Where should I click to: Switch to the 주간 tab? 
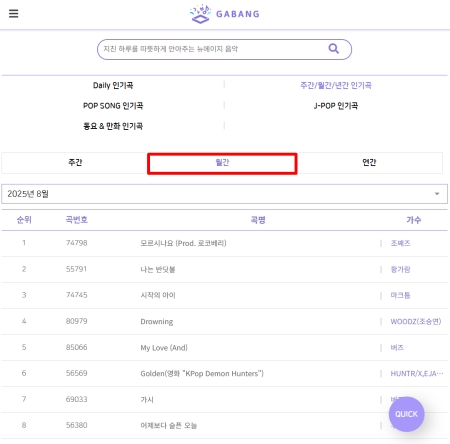(x=75, y=163)
